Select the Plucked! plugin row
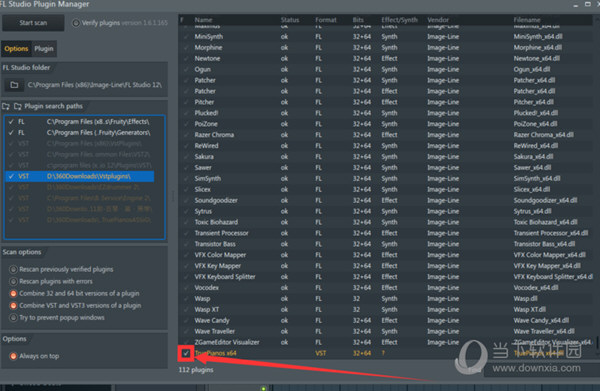This screenshot has height=391, width=600. 386,113
